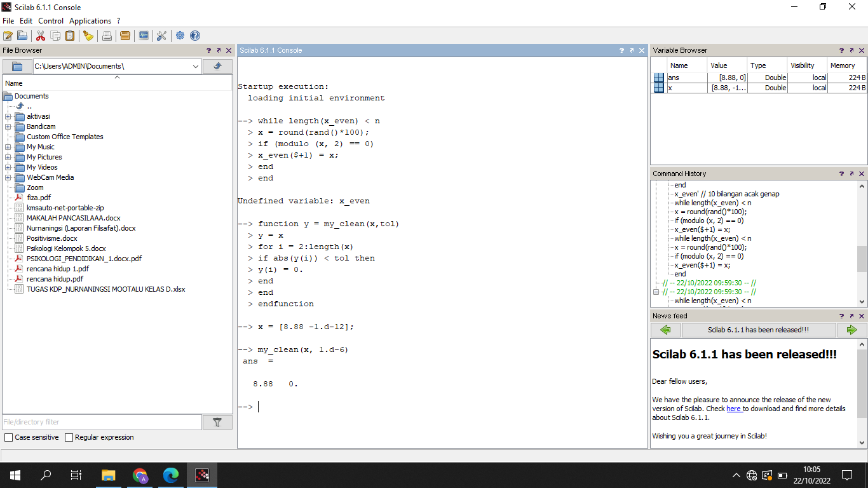Open Scilab demonstrations gear icon
The image size is (868, 488).
click(x=180, y=36)
